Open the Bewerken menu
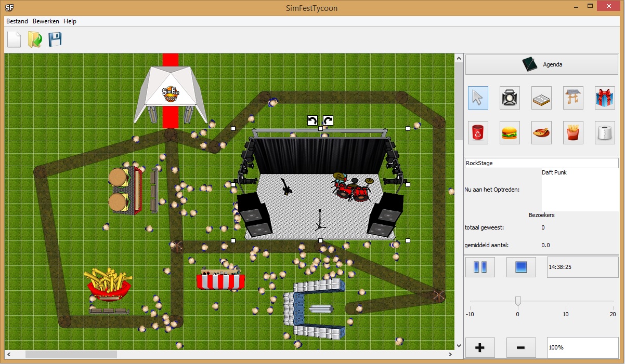 [x=46, y=21]
